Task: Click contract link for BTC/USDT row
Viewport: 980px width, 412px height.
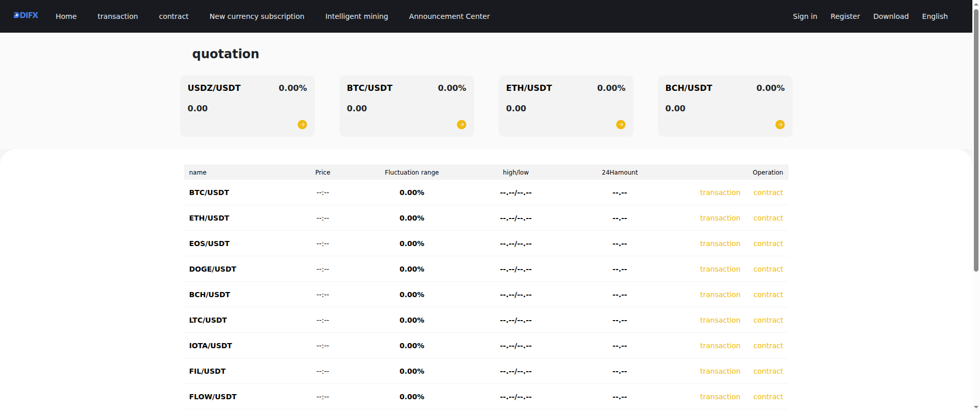Action: coord(768,192)
